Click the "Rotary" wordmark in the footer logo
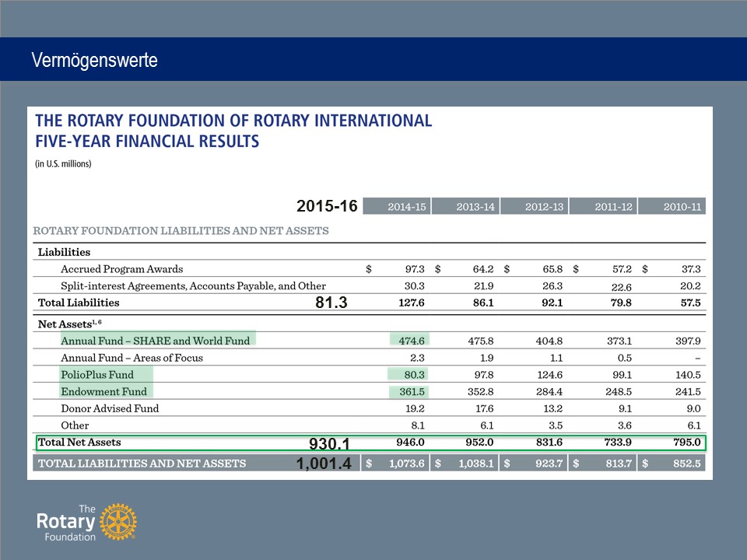The image size is (747, 560). pyautogui.click(x=65, y=521)
